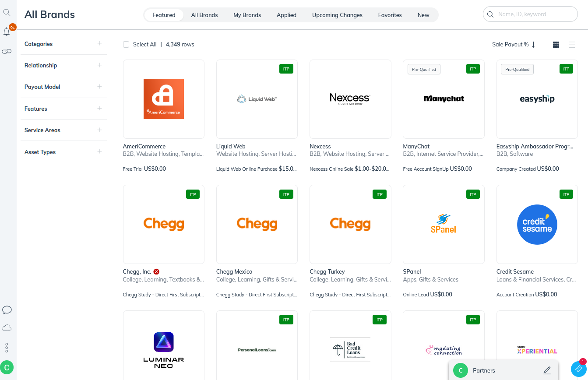The image size is (588, 380).
Task: Switch to list view layout
Action: tap(572, 44)
